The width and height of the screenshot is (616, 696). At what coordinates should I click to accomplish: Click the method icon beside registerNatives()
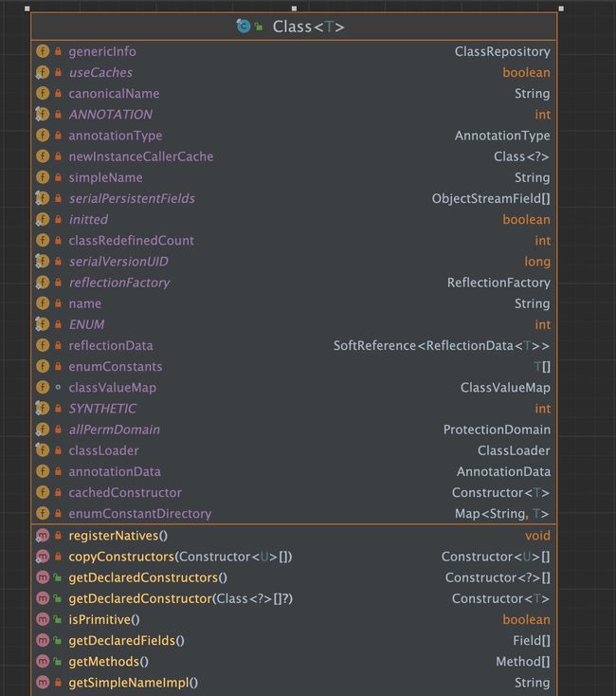42,536
